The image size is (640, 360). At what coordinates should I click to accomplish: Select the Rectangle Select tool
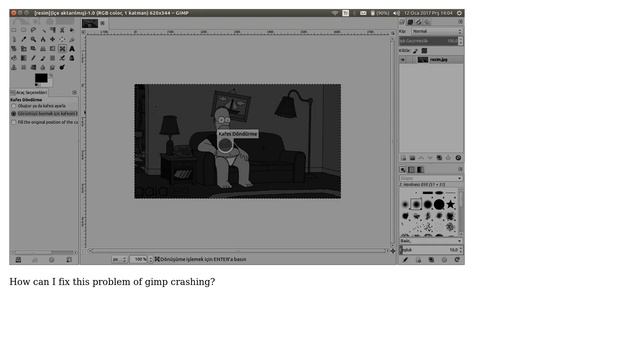tap(14, 30)
